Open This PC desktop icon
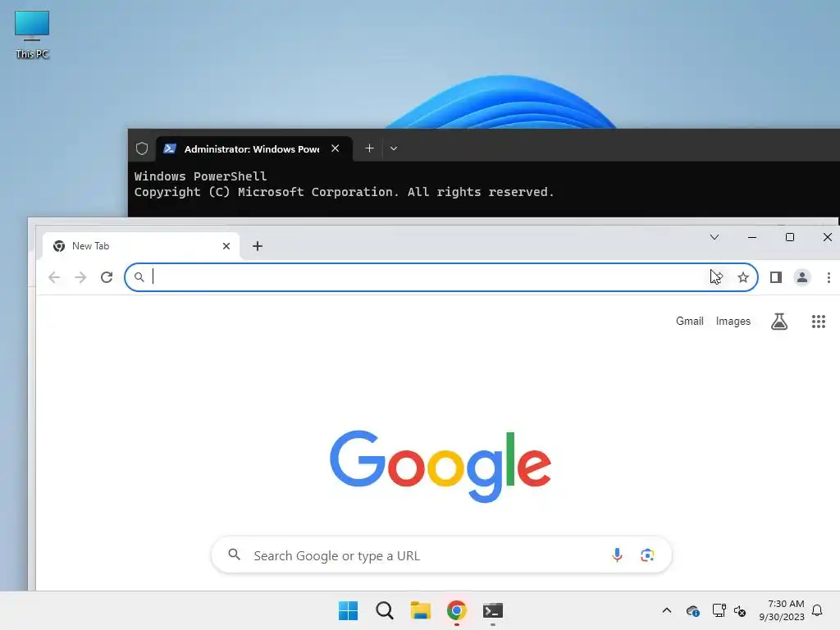 coord(32,34)
